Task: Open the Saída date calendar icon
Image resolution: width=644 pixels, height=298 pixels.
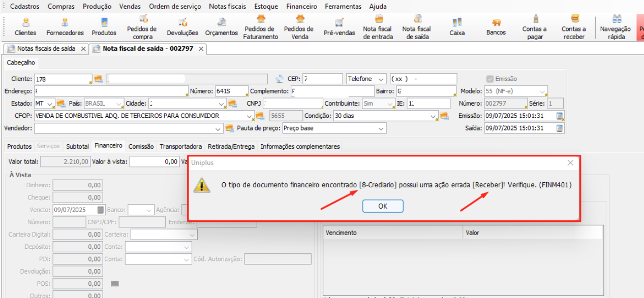Action: click(x=560, y=128)
